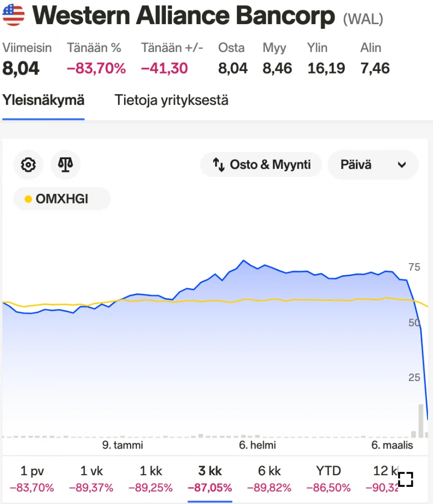
Task: Click the yellow OMXHGI color dot
Action: pos(28,199)
